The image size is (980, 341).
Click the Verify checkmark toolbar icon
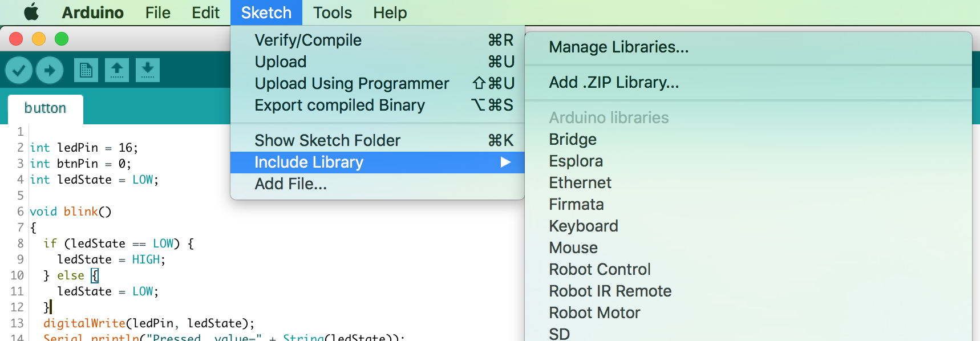point(19,70)
